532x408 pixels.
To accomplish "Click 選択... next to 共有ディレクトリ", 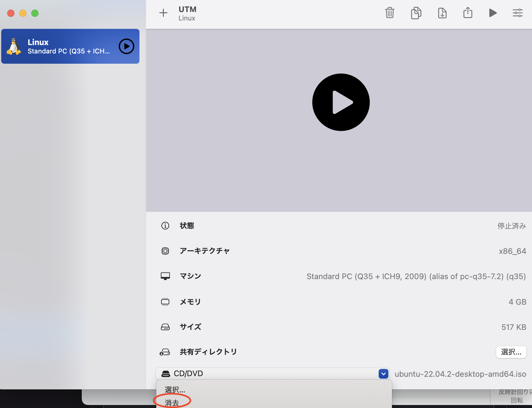I will (511, 352).
